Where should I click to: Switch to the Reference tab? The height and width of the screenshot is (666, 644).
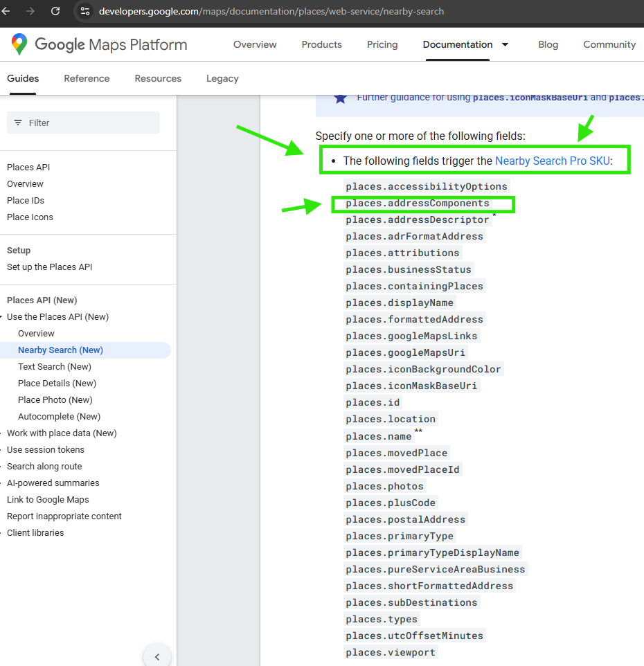(87, 78)
